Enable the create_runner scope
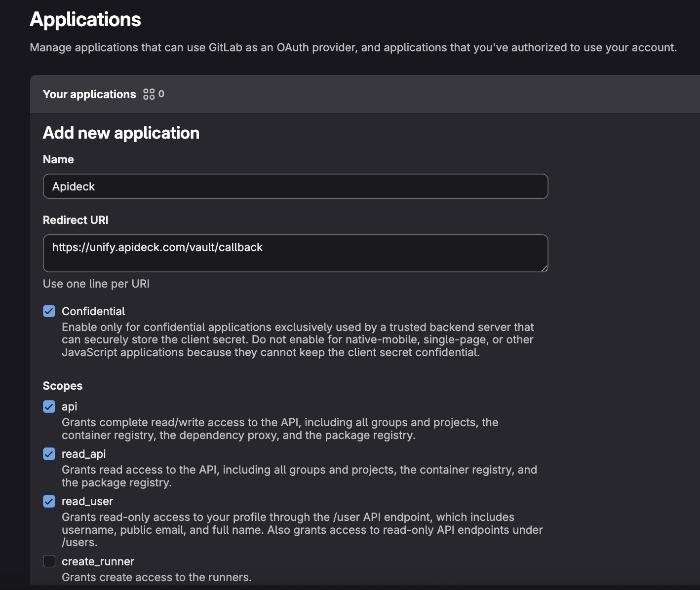Image resolution: width=700 pixels, height=590 pixels. click(49, 561)
